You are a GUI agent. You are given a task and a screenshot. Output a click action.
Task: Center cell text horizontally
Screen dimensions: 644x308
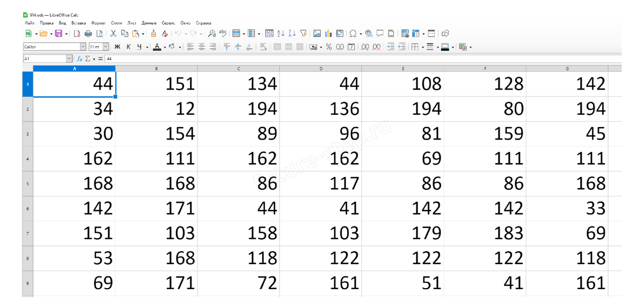(x=202, y=47)
